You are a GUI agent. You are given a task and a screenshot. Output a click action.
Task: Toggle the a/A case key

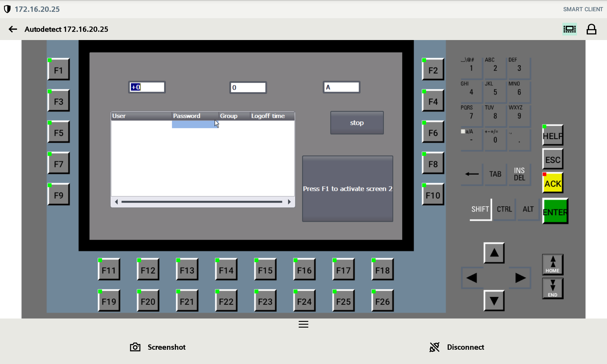(472, 140)
